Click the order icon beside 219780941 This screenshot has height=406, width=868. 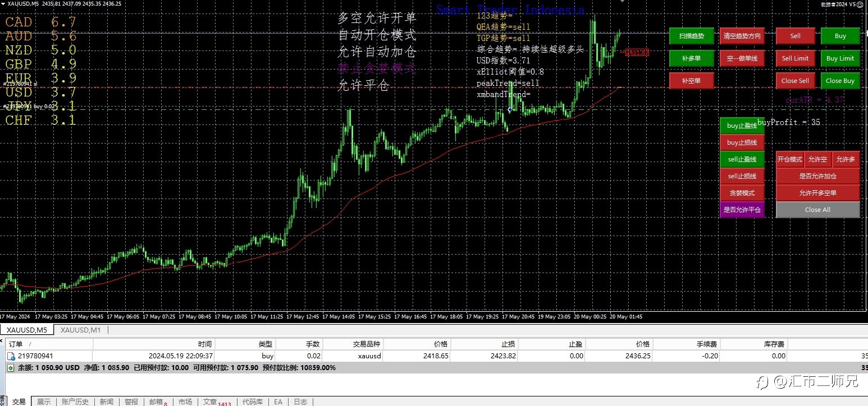coord(11,356)
